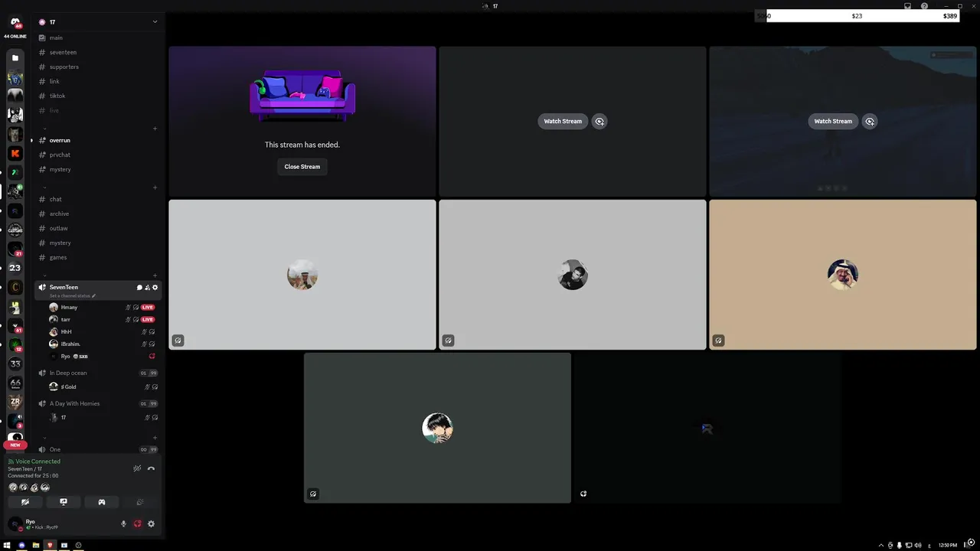Toggle camera-off badge on beige avatar tile
The image size is (980, 551).
point(718,341)
